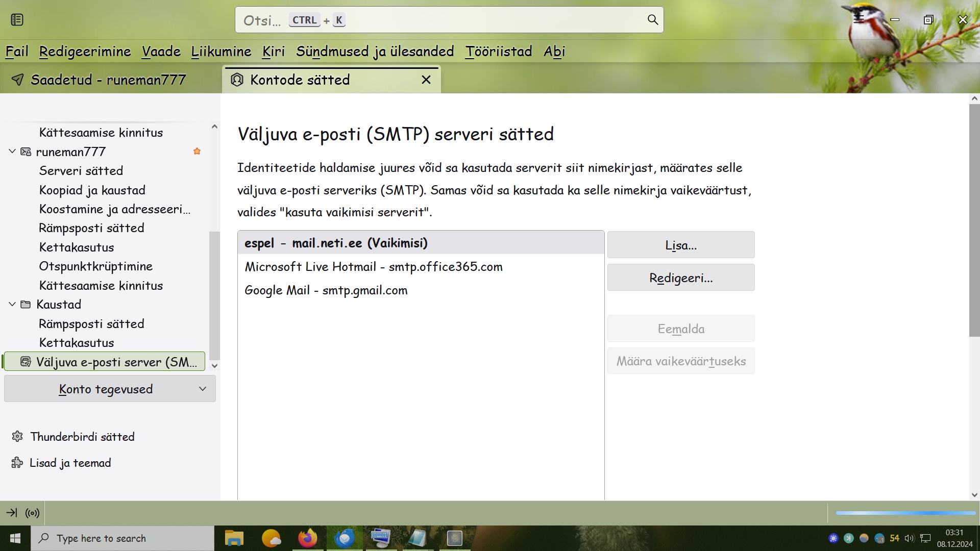Click the account tree scroll-down arrow
980x551 pixels.
(x=214, y=365)
